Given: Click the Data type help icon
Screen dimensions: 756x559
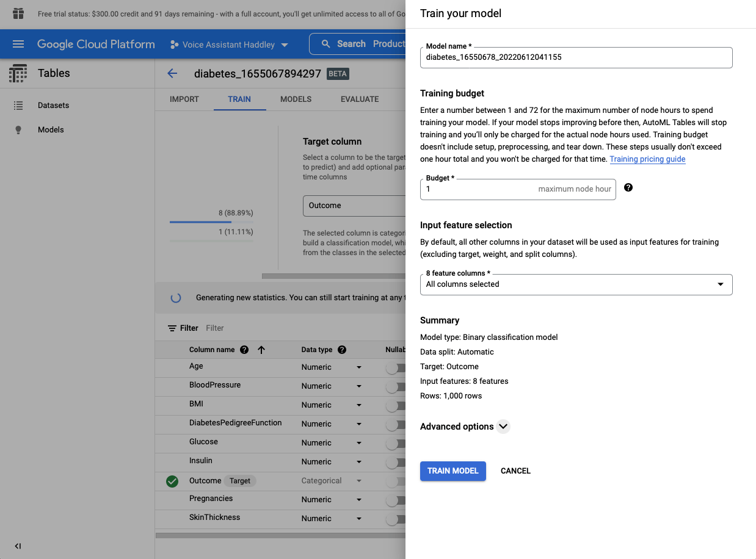Looking at the screenshot, I should (x=342, y=350).
